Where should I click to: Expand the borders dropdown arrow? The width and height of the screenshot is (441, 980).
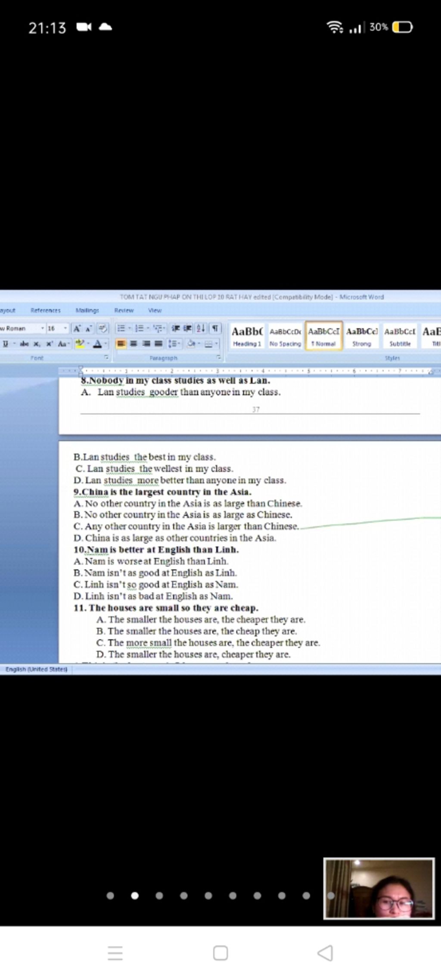pyautogui.click(x=217, y=344)
